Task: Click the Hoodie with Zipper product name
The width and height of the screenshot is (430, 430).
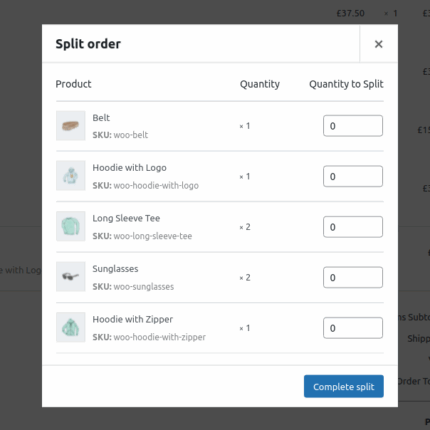Action: tap(132, 320)
